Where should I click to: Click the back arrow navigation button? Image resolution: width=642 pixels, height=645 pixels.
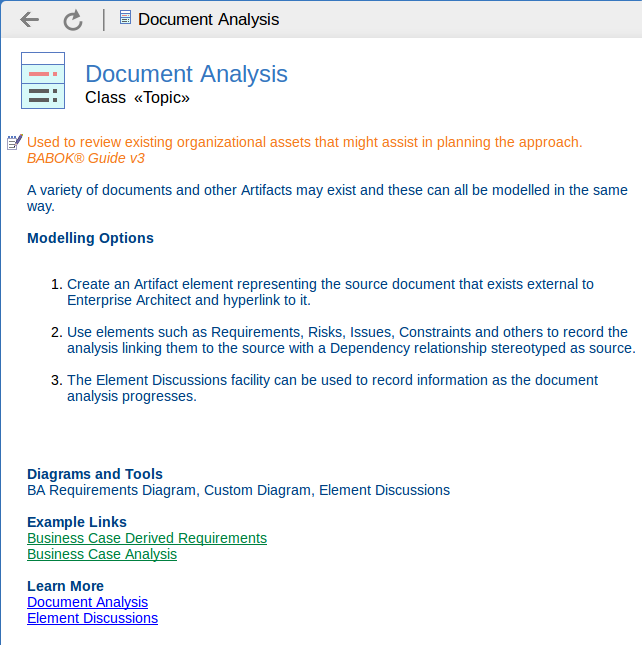click(30, 20)
